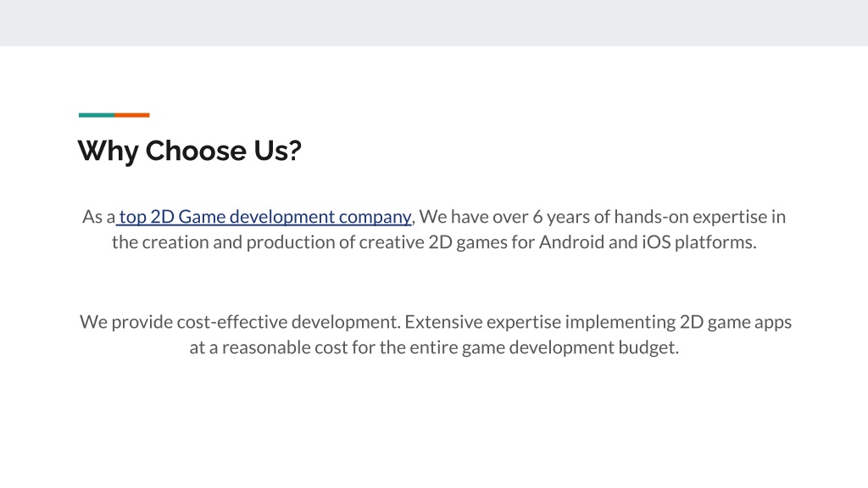Image resolution: width=868 pixels, height=488 pixels.
Task: Click the gray header band at top
Action: click(x=434, y=23)
